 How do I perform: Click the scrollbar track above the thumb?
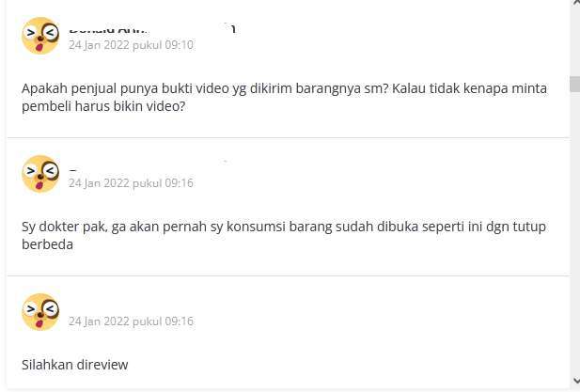574,41
